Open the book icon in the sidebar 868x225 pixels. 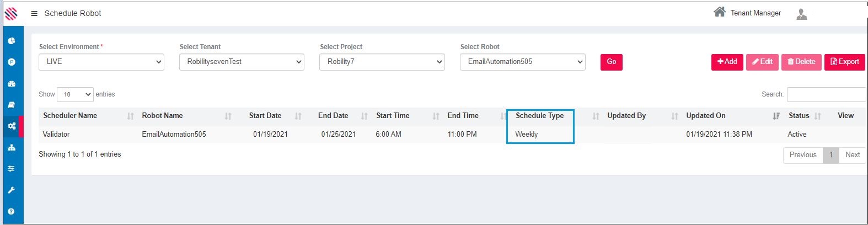[12, 105]
